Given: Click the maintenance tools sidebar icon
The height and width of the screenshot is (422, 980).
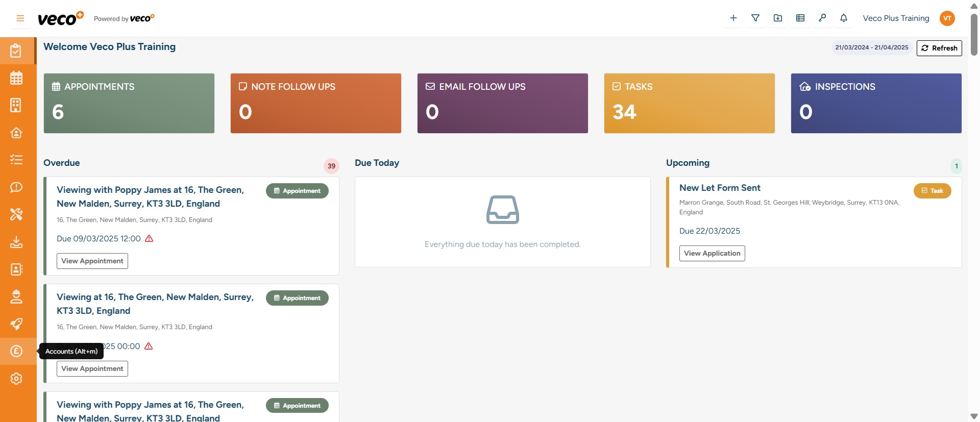Looking at the screenshot, I should (16, 214).
